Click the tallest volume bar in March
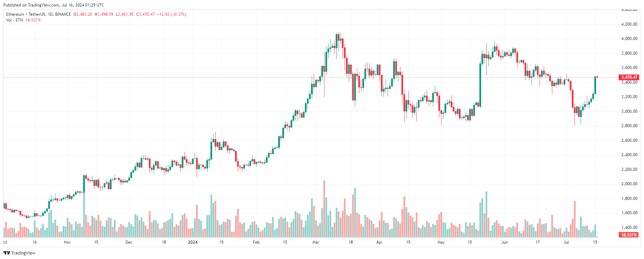Screen dimensions: 644x259 click(324, 209)
